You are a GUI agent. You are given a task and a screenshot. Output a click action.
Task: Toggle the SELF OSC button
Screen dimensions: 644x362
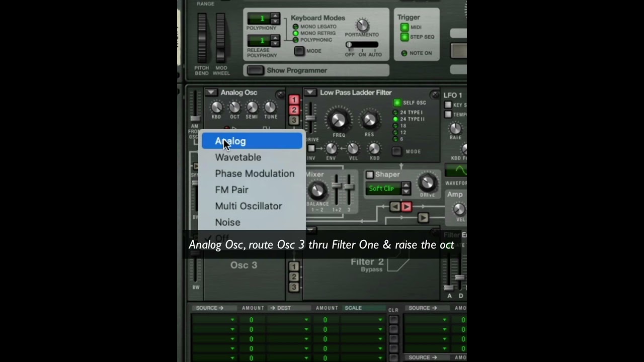coord(397,103)
